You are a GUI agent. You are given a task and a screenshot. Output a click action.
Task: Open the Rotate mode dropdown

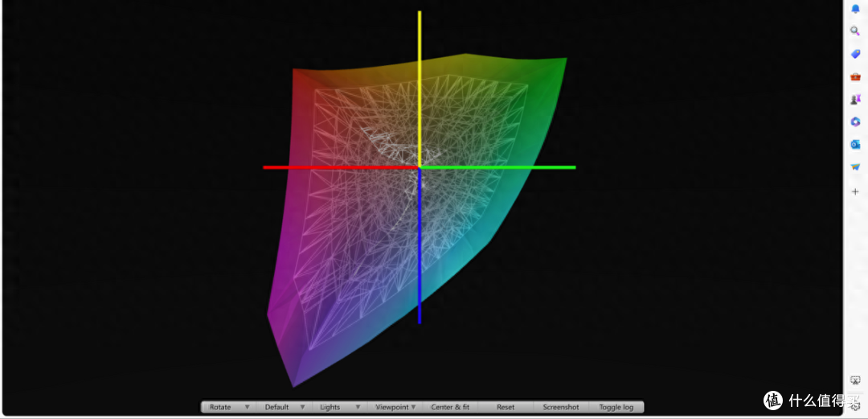coord(228,407)
